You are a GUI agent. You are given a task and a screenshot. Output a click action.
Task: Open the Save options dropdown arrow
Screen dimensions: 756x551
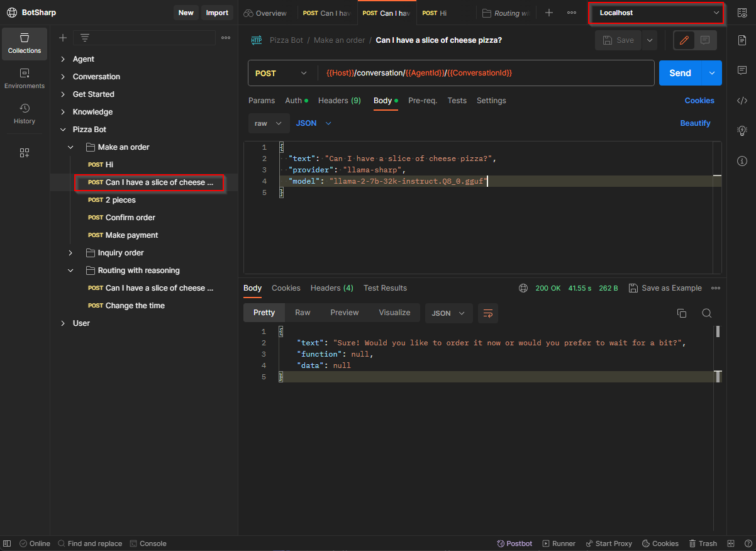coord(650,40)
